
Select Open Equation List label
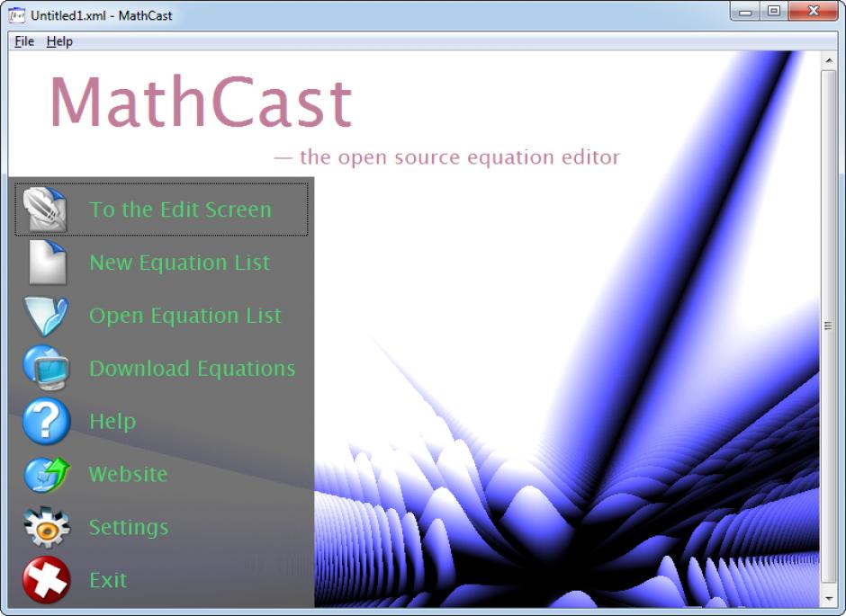pyautogui.click(x=185, y=316)
